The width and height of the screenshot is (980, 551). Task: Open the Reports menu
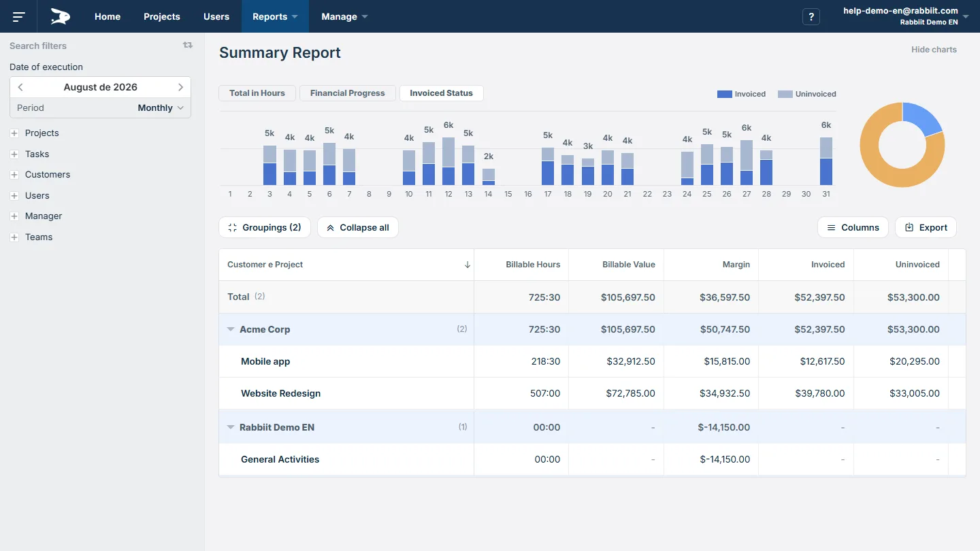pyautogui.click(x=275, y=16)
